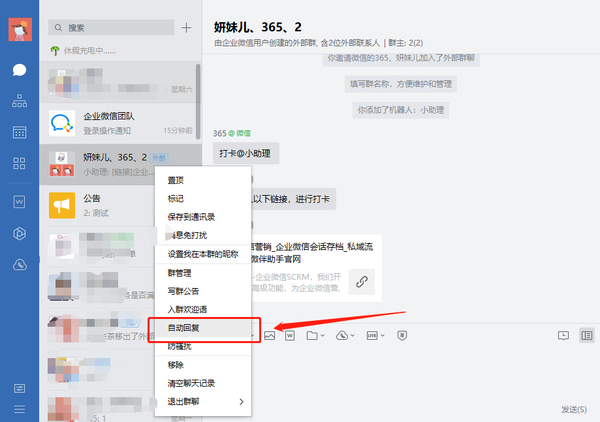Open the live dropdown in chat toolbar
This screenshot has width=600, height=422.
pos(375,336)
